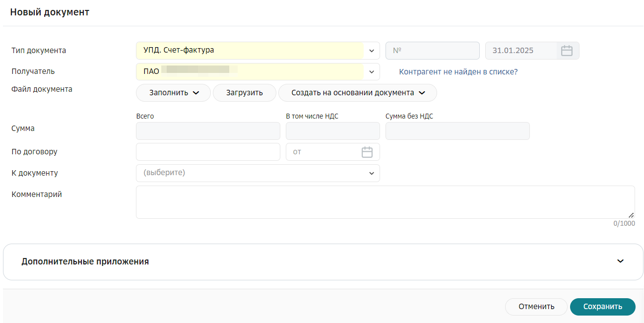This screenshot has width=644, height=323.
Task: Expand the 'Дополнительные приложения' section
Action: click(323, 261)
